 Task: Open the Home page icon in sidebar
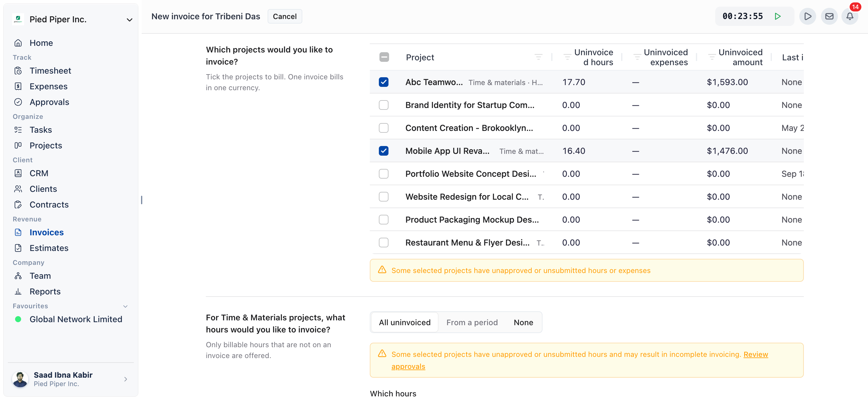(18, 43)
